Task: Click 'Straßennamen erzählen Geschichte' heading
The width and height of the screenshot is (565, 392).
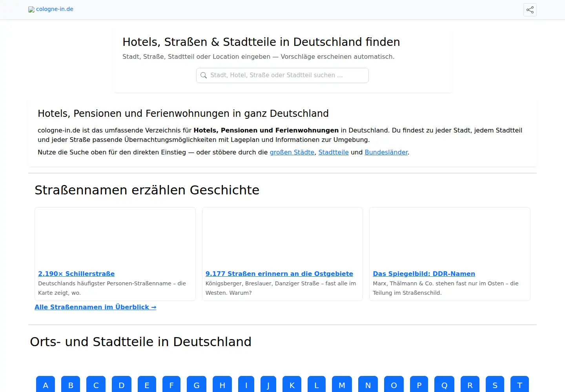Action: (147, 190)
